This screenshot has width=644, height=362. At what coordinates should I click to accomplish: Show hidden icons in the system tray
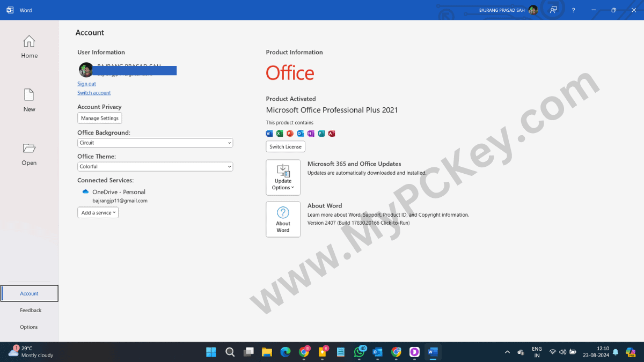tap(507, 352)
